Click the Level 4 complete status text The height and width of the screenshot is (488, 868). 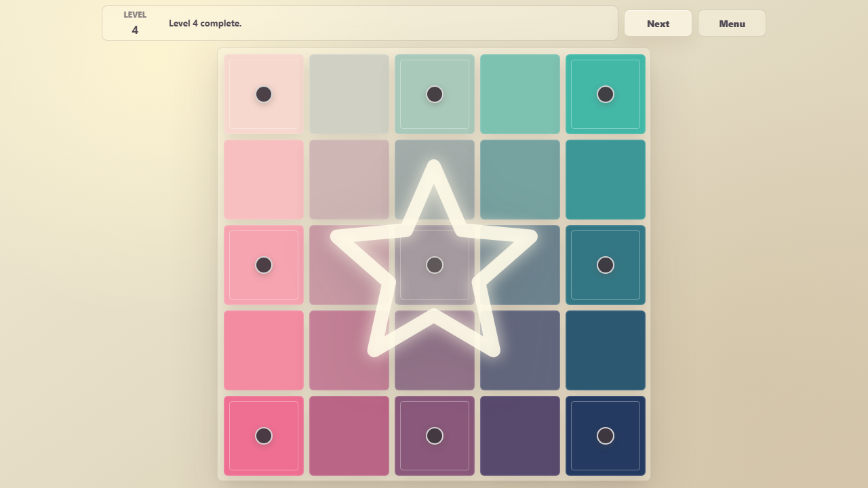(205, 23)
